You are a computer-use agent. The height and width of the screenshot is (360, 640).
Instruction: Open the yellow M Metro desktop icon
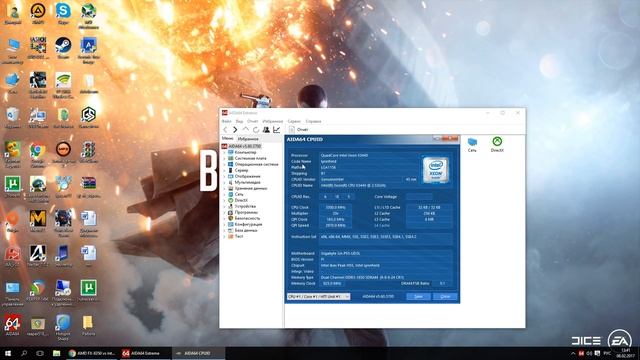(x=38, y=221)
